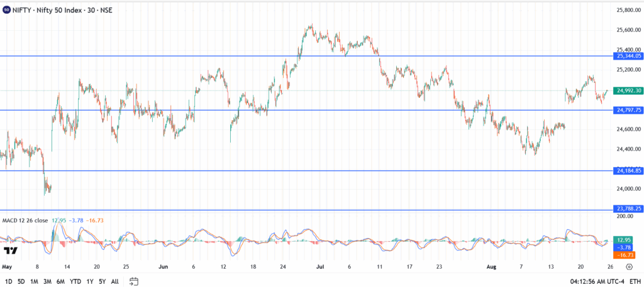The image size is (644, 287).
Task: Select the 5Y time range
Action: (103, 282)
